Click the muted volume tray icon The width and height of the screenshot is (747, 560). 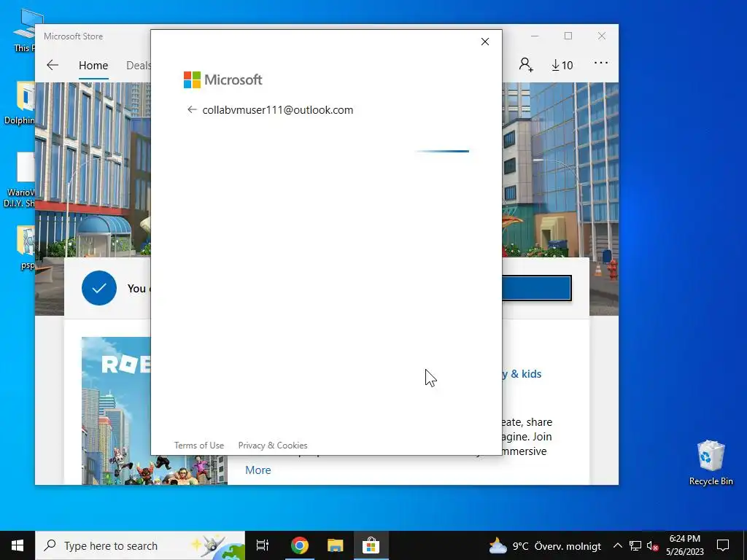(x=652, y=545)
